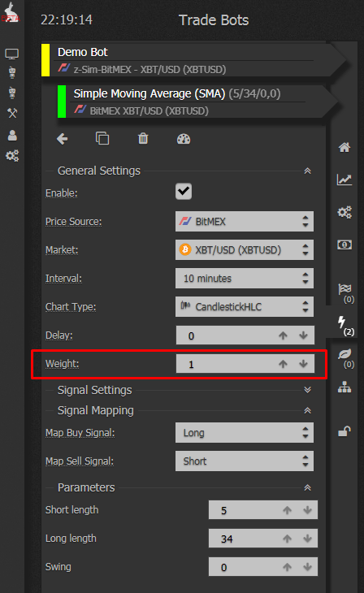The width and height of the screenshot is (364, 593).
Task: Open the money bill icon tab
Action: click(x=344, y=245)
